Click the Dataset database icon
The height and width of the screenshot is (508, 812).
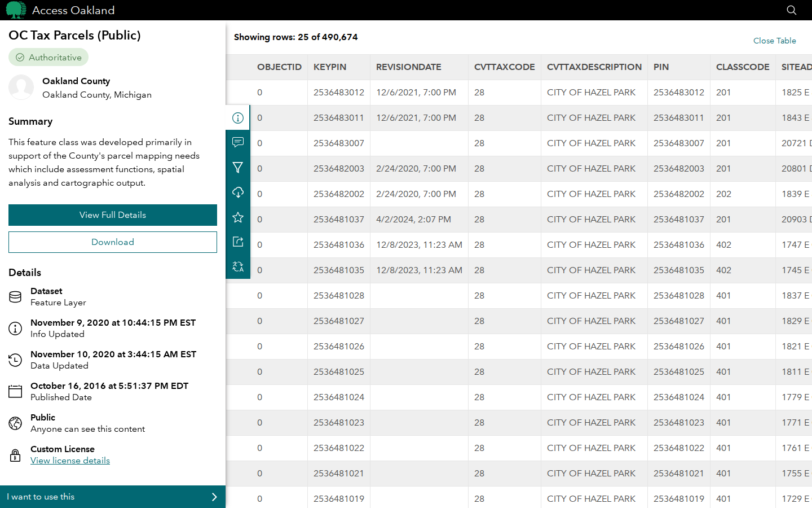pyautogui.click(x=15, y=297)
